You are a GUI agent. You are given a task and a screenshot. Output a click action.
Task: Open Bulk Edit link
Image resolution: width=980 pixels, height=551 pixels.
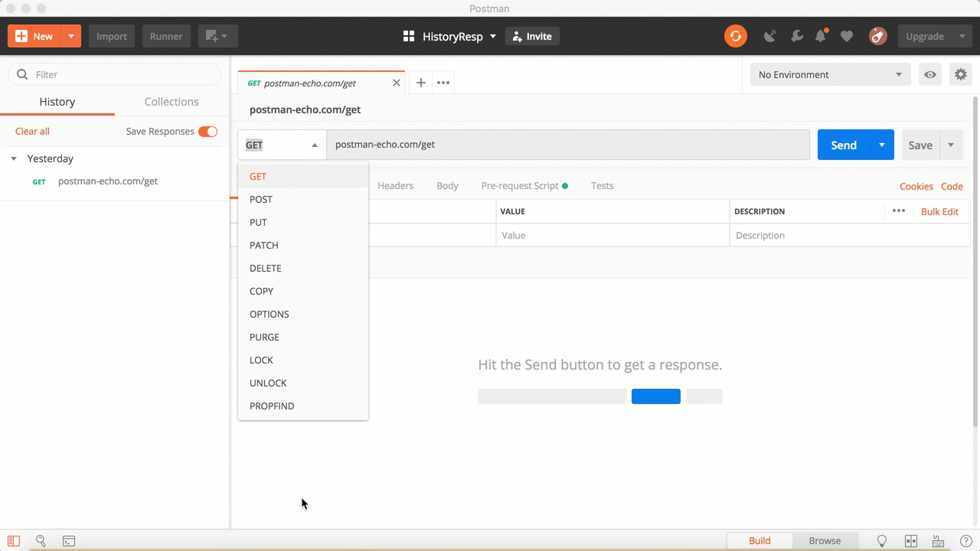tap(939, 211)
